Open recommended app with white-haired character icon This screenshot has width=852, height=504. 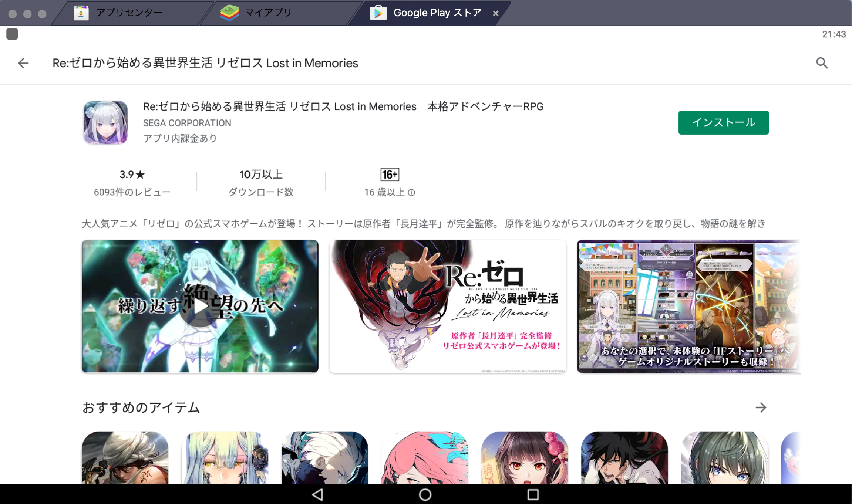point(325,457)
